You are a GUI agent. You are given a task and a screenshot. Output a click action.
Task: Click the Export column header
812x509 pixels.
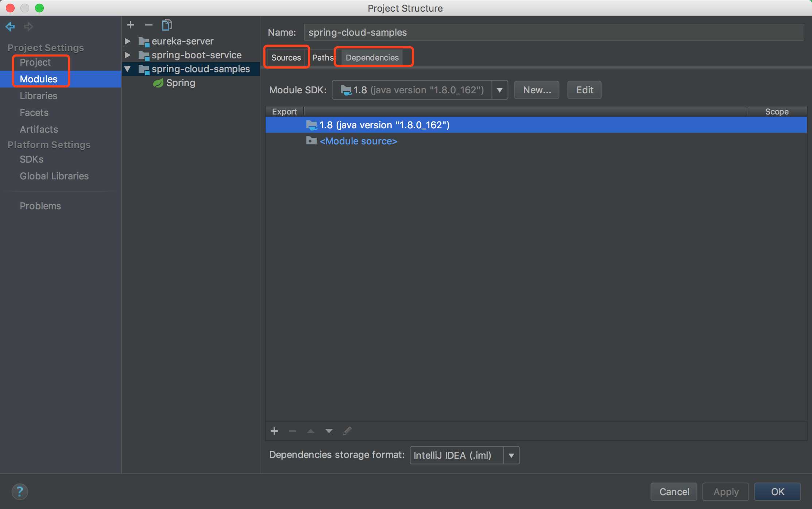284,112
